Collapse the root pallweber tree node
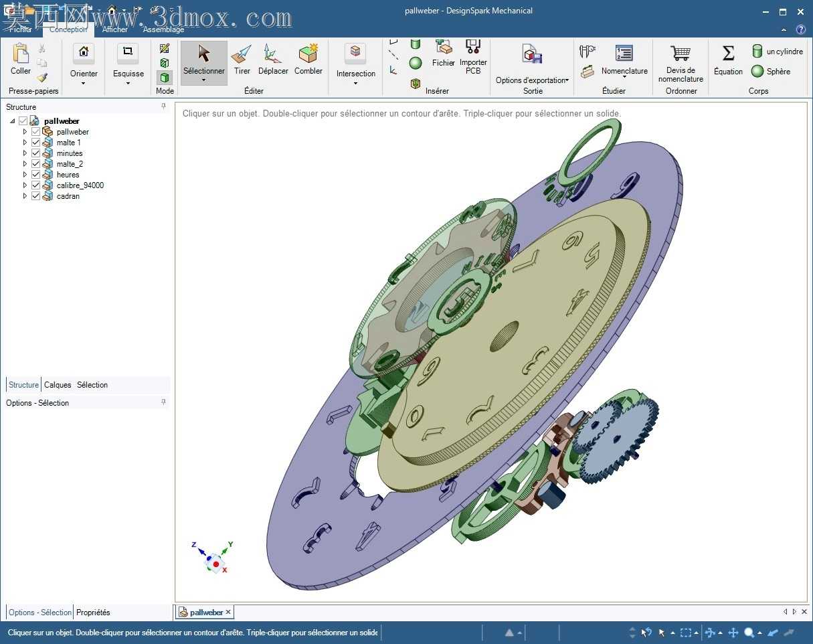813x644 pixels. 13,121
